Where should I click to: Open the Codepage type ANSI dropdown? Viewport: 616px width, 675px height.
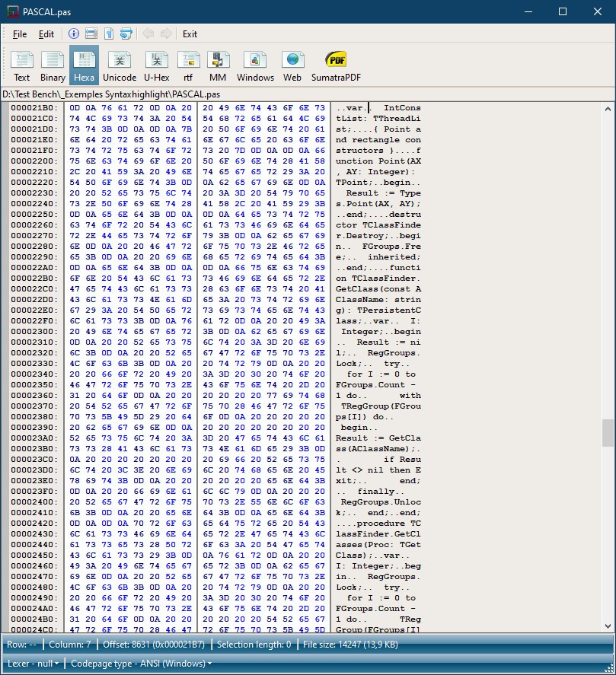click(142, 664)
